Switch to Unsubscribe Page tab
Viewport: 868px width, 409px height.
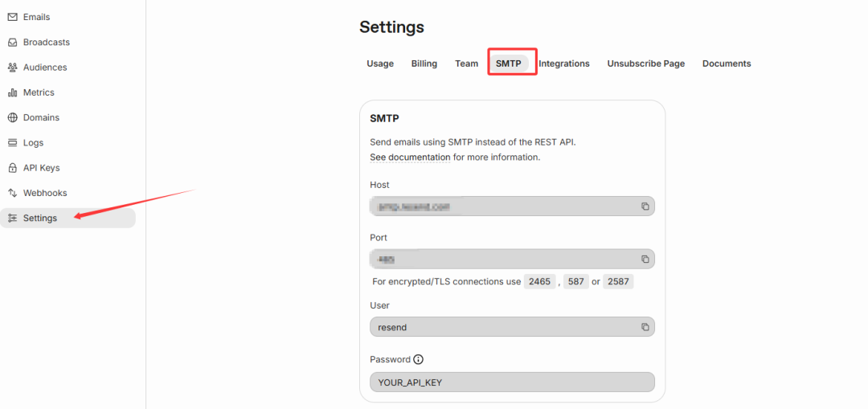pos(646,63)
